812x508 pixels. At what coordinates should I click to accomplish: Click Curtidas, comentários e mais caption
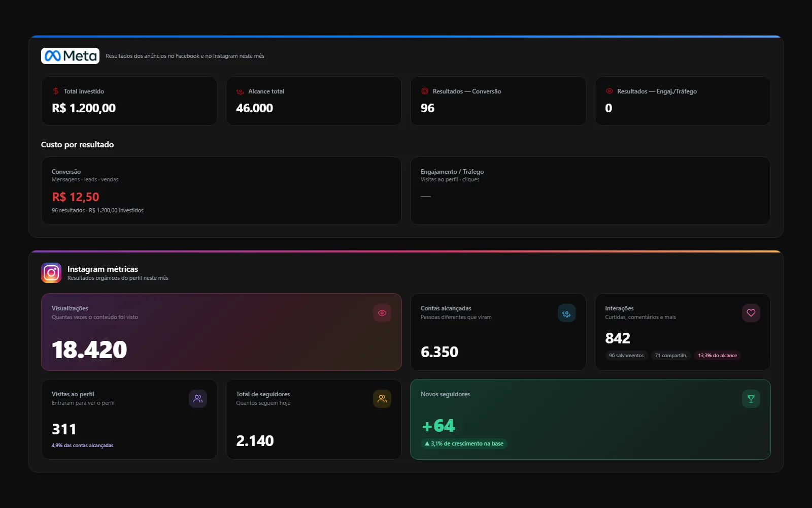[640, 317]
